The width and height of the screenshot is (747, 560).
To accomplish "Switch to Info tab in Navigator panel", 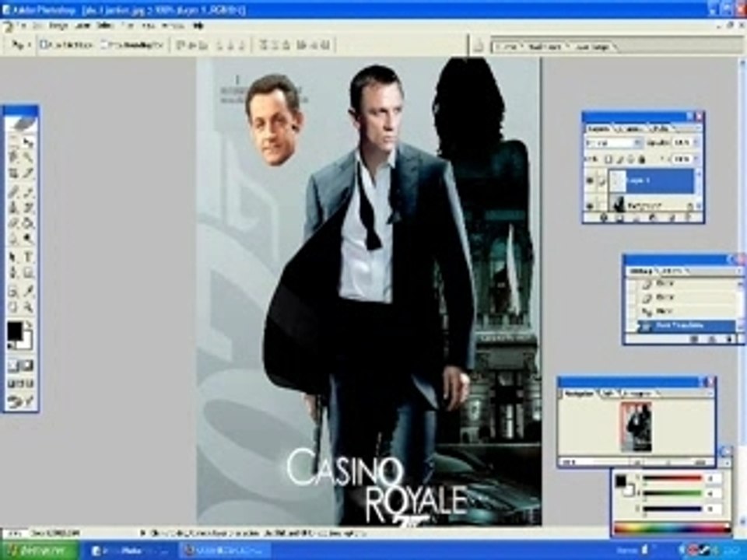I will [608, 394].
